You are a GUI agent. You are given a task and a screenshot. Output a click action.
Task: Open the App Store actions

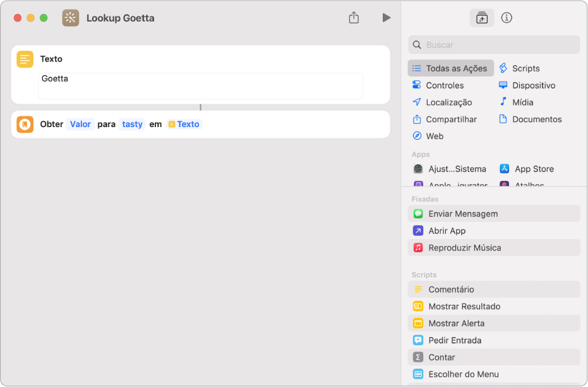527,169
